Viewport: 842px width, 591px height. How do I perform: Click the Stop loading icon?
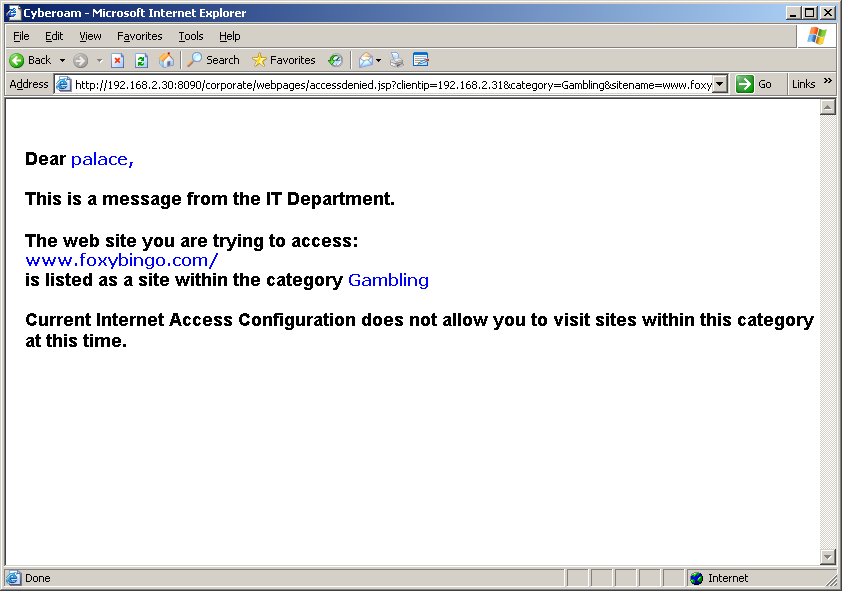(117, 61)
